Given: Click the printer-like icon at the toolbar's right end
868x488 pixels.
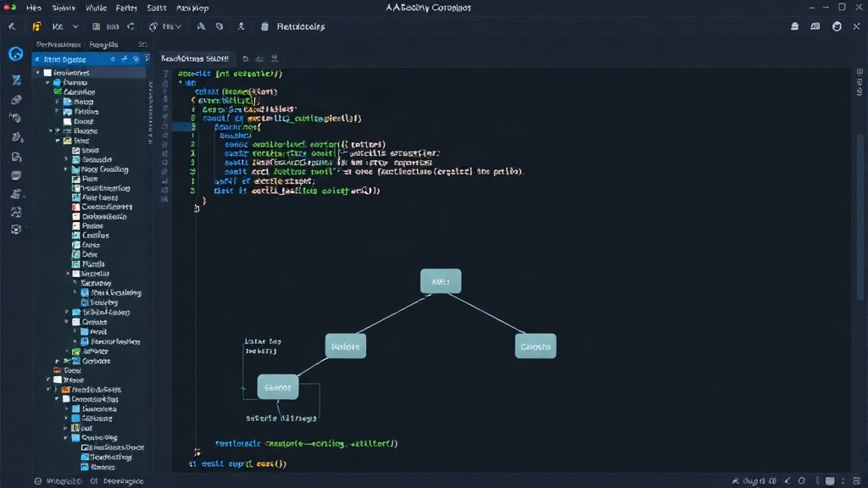Looking at the screenshot, I should 794,26.
